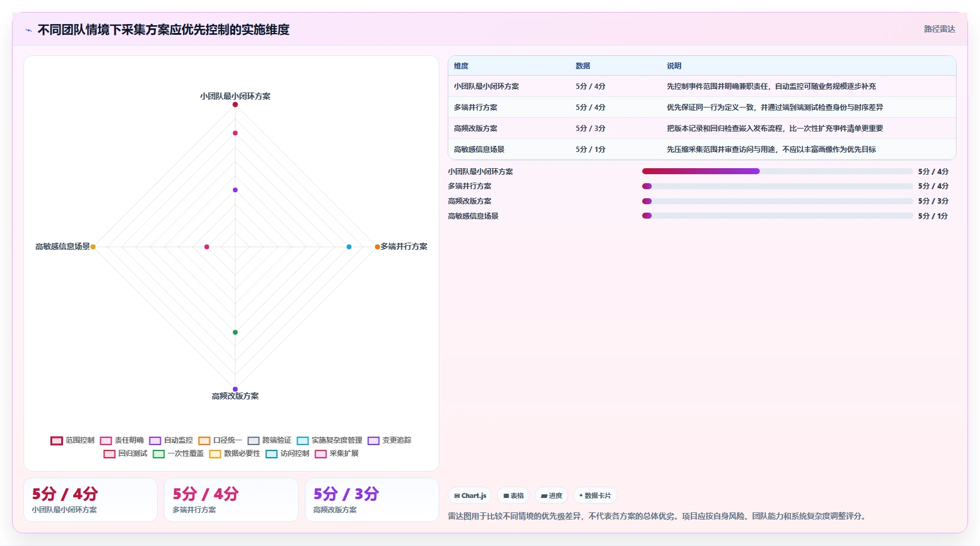Click the 高频改版方案 progress bar
Screen dimensions: 980x546
click(777, 201)
